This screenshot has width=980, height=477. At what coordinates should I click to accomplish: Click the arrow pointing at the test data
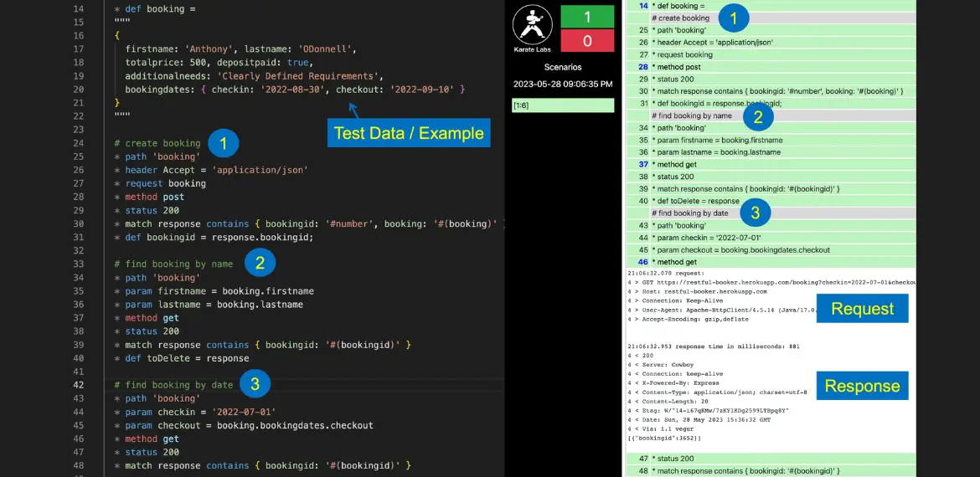pos(353,109)
